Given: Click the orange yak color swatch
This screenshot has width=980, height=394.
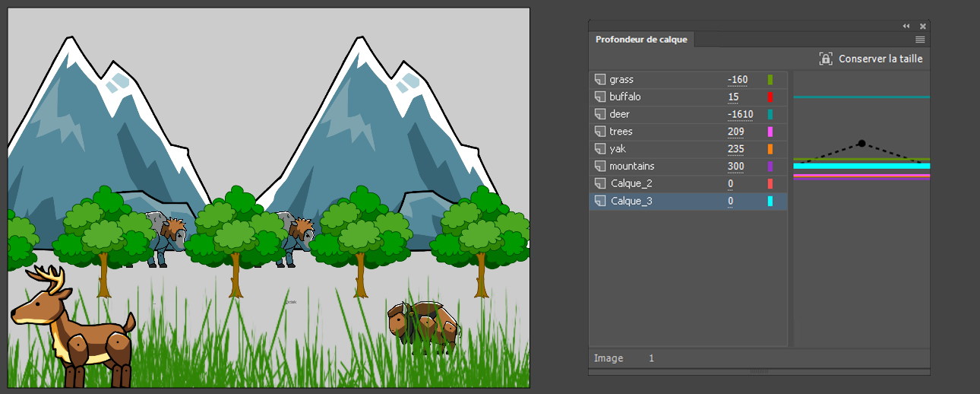Looking at the screenshot, I should [x=770, y=149].
